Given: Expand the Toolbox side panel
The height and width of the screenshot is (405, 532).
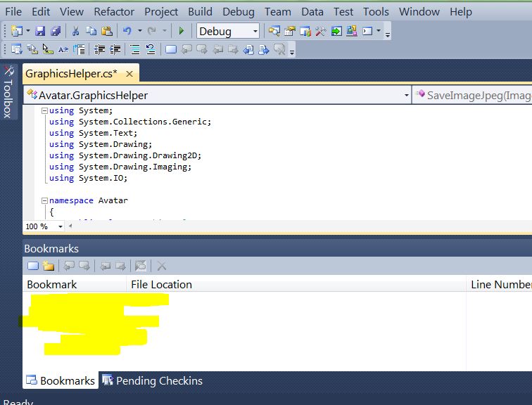Looking at the screenshot, I should [x=8, y=92].
